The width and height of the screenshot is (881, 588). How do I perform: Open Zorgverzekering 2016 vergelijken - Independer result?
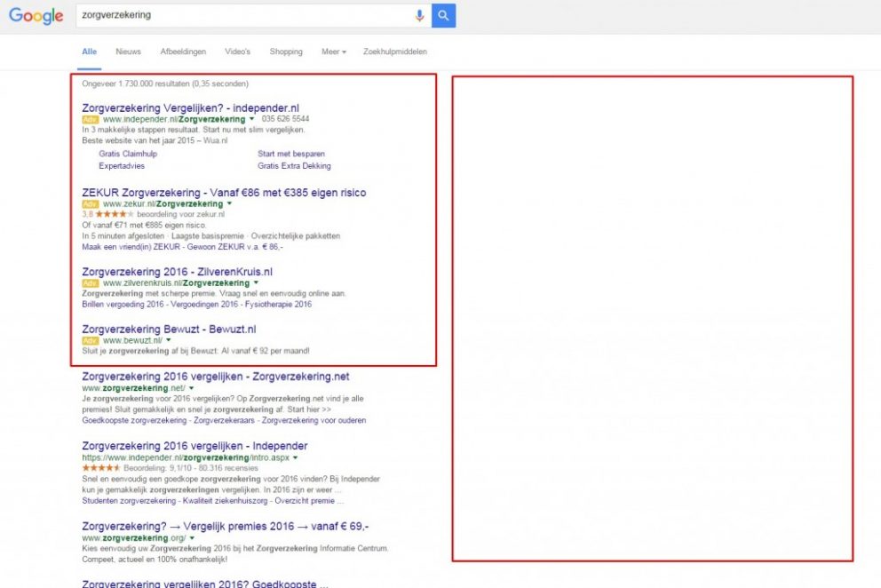click(x=195, y=447)
